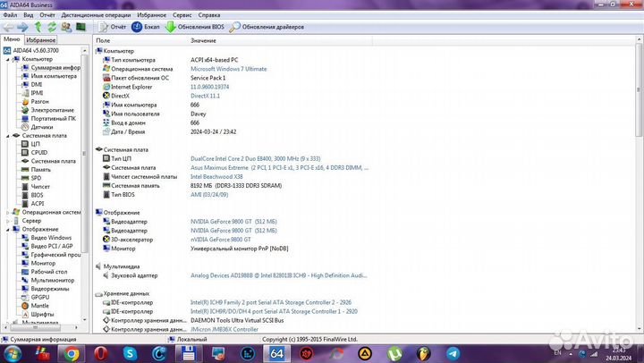This screenshot has width=644, height=363.
Task: Open the Справка menu
Action: pos(209,15)
